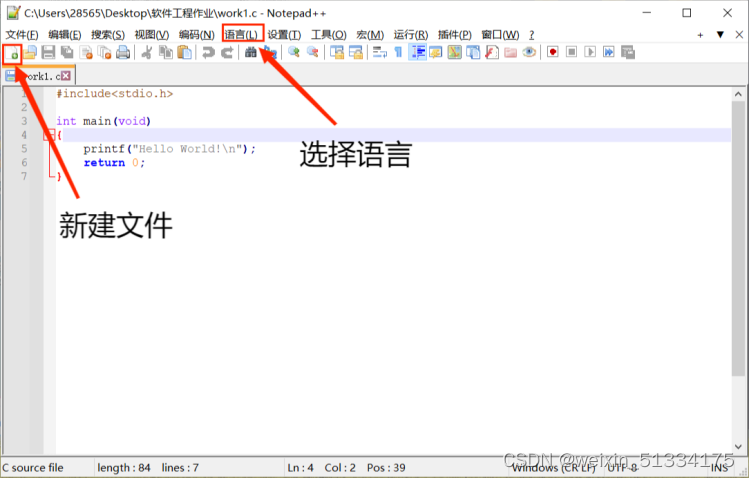Click the Copy toolbar icon
The width and height of the screenshot is (750, 479).
pyautogui.click(x=166, y=52)
